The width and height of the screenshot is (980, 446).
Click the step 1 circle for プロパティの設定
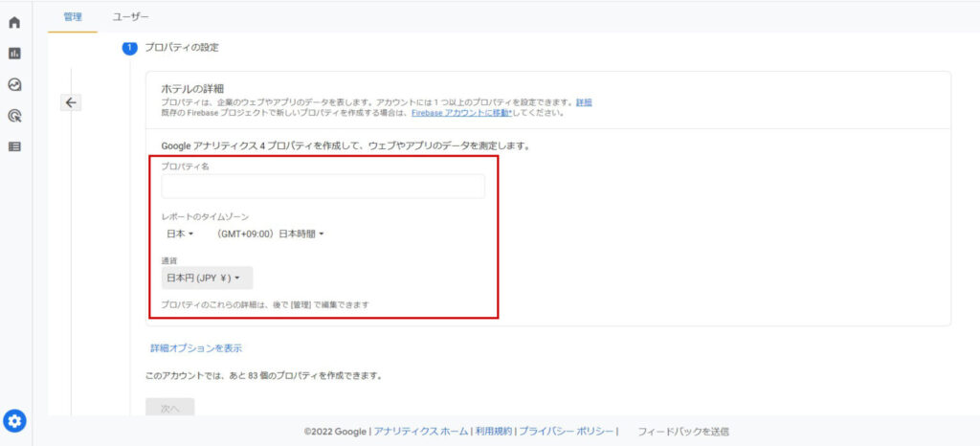pyautogui.click(x=129, y=48)
